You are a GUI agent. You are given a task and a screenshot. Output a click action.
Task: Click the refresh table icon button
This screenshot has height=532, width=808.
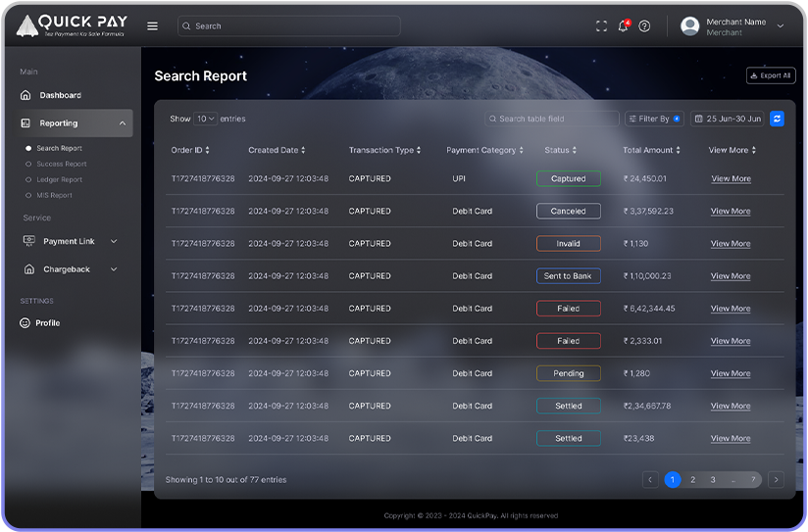click(x=777, y=119)
